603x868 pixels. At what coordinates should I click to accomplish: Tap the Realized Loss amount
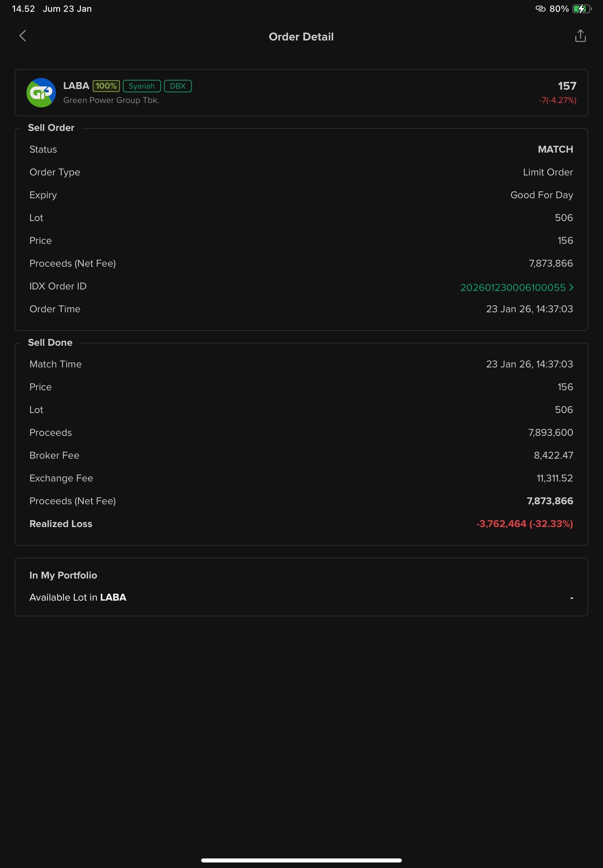[x=524, y=524]
